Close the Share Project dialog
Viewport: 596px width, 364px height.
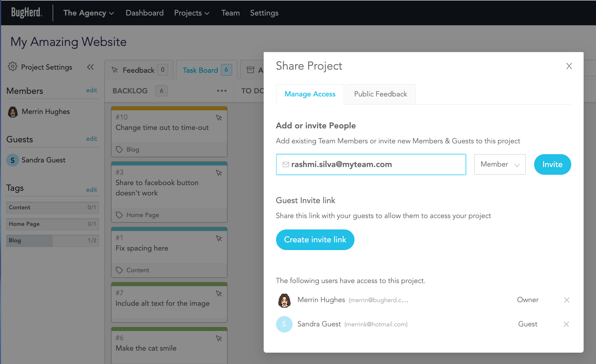click(569, 66)
